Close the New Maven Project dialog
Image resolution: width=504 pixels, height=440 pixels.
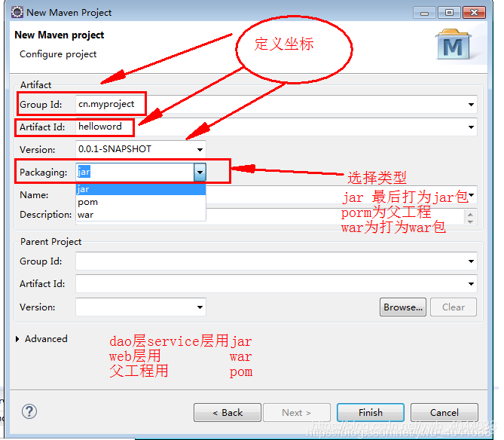click(474, 13)
